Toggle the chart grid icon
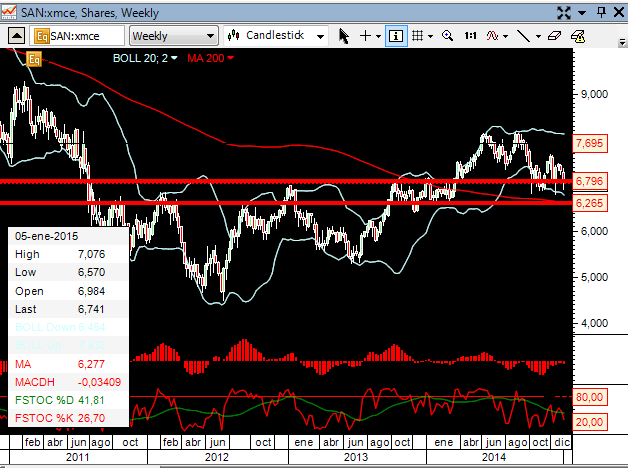Image resolution: width=628 pixels, height=468 pixels. click(x=417, y=36)
